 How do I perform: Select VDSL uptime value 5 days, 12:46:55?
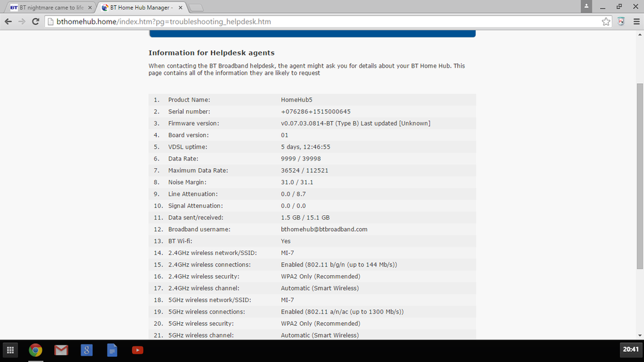pos(306,147)
